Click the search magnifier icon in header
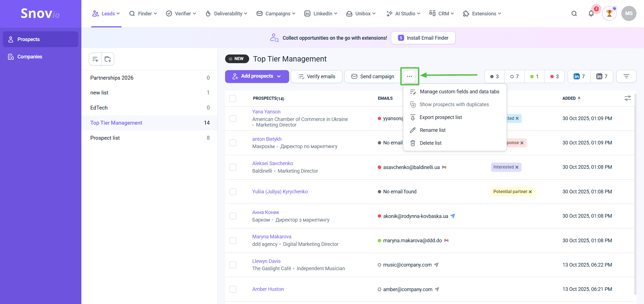The height and width of the screenshot is (304, 644). 574,14
